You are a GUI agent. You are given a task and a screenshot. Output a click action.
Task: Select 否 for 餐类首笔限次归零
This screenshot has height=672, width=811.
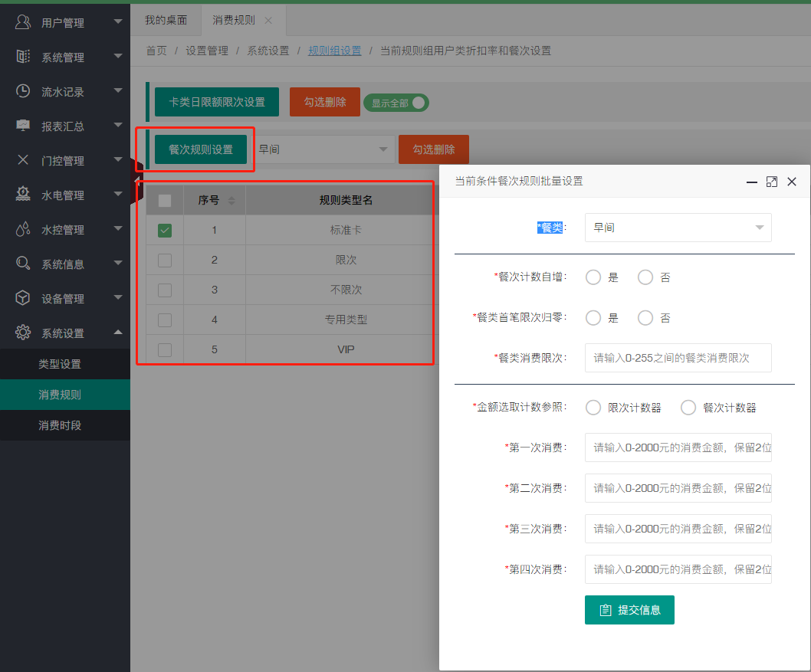(644, 317)
